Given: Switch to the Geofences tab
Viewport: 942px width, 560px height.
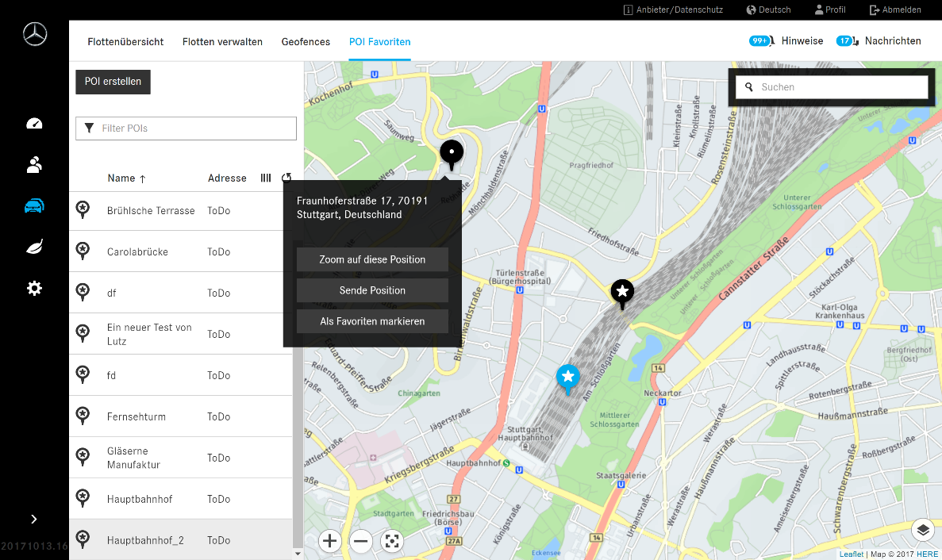Looking at the screenshot, I should click(x=306, y=42).
